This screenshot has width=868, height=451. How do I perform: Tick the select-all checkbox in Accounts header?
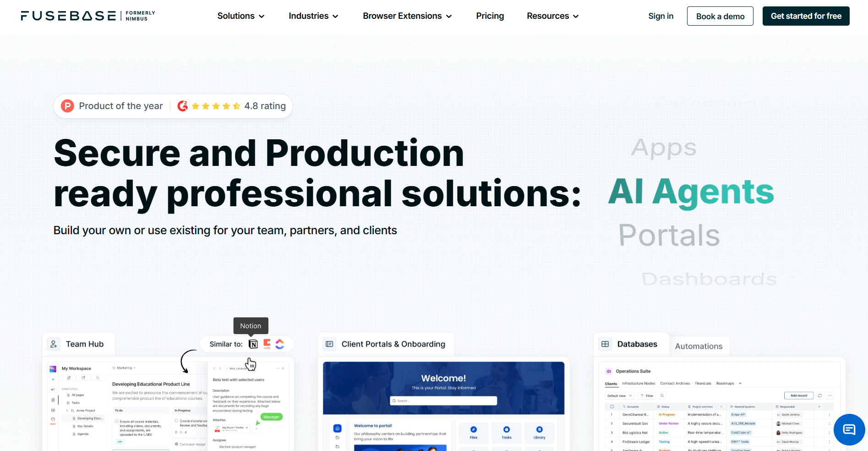[612, 407]
